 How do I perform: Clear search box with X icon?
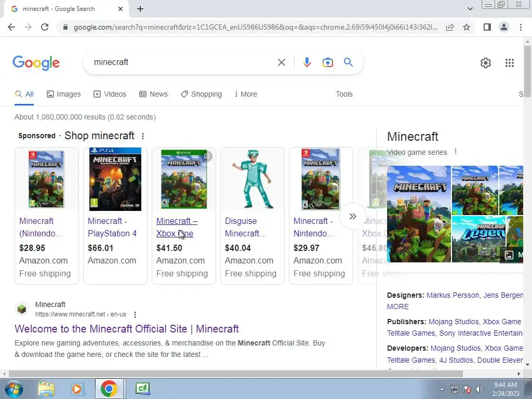[281, 62]
